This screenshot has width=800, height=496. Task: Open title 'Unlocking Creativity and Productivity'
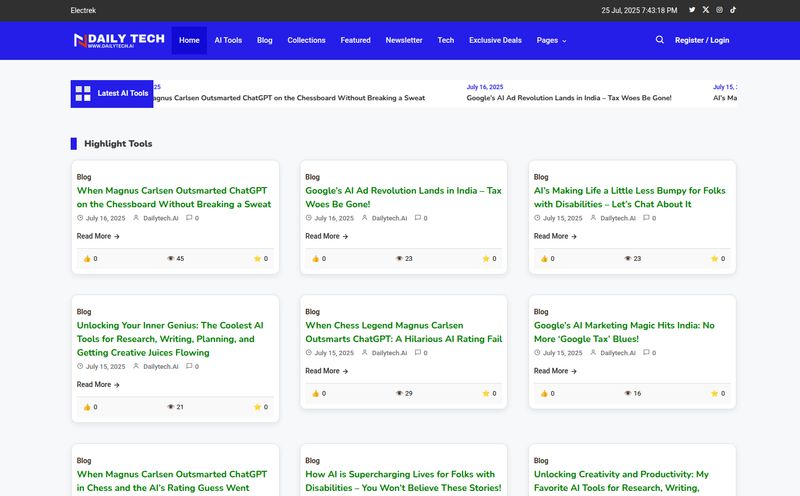(621, 481)
